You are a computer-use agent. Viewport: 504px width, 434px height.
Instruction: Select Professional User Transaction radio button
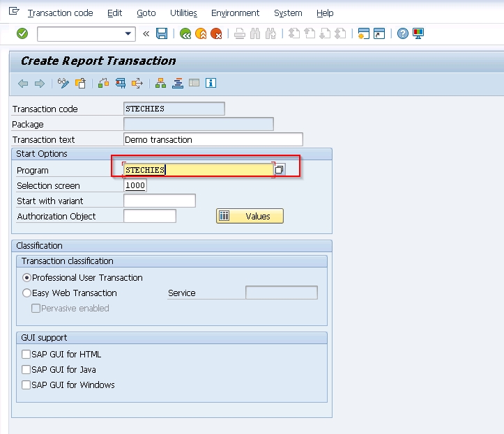[x=27, y=277]
